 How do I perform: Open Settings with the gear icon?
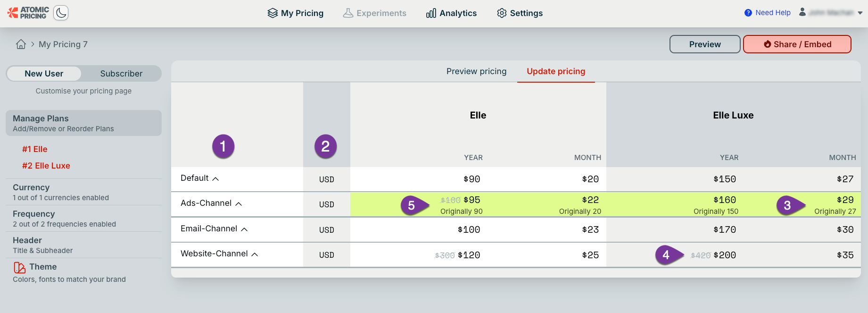(x=502, y=13)
